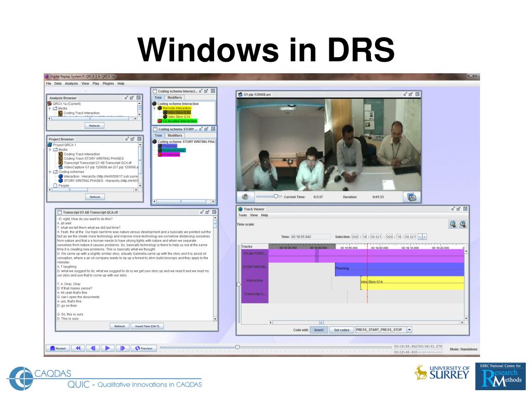Click the zoom out magnifier in Track Viewer
This screenshot has width=532, height=399.
[453, 224]
